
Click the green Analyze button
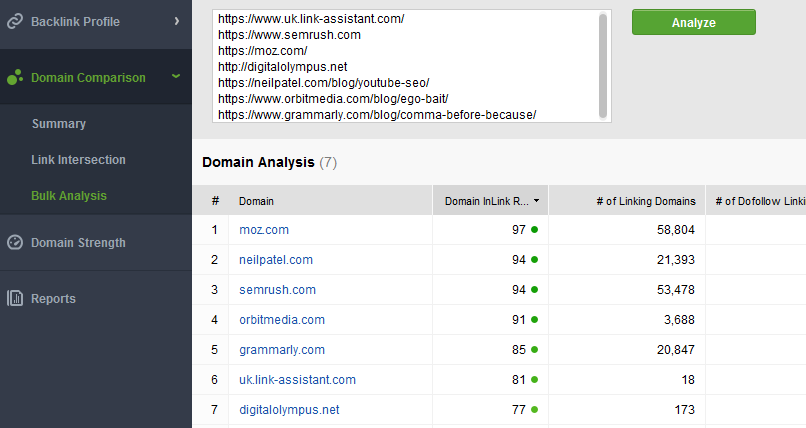point(693,22)
